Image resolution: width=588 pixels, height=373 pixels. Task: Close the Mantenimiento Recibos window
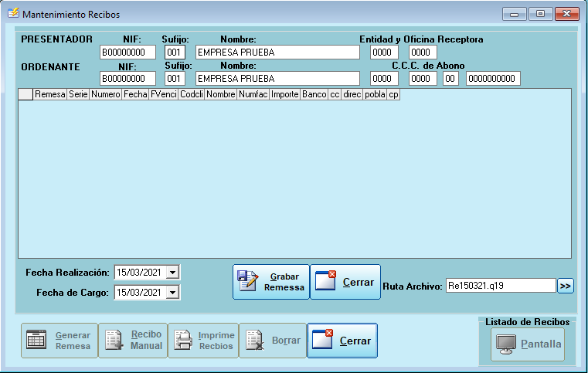coord(567,14)
